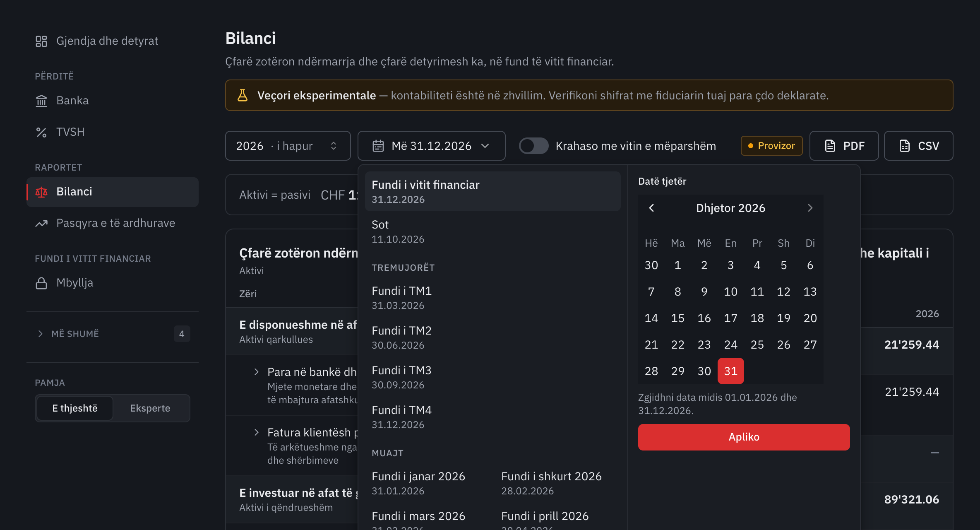
Task: Choose Fundi i TM1 quarter option
Action: tap(492, 298)
